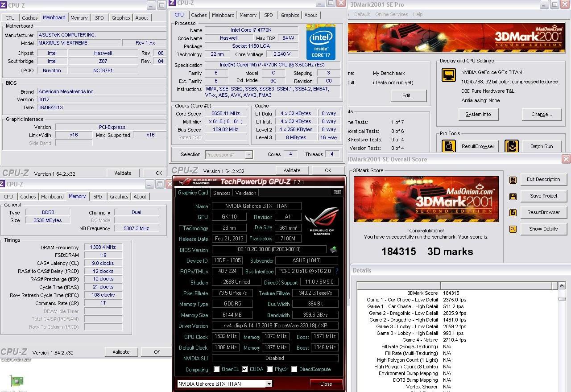Click the ResultBrowser button in Overall Score window
Viewport: 571px width, 392px height.
tap(543, 212)
